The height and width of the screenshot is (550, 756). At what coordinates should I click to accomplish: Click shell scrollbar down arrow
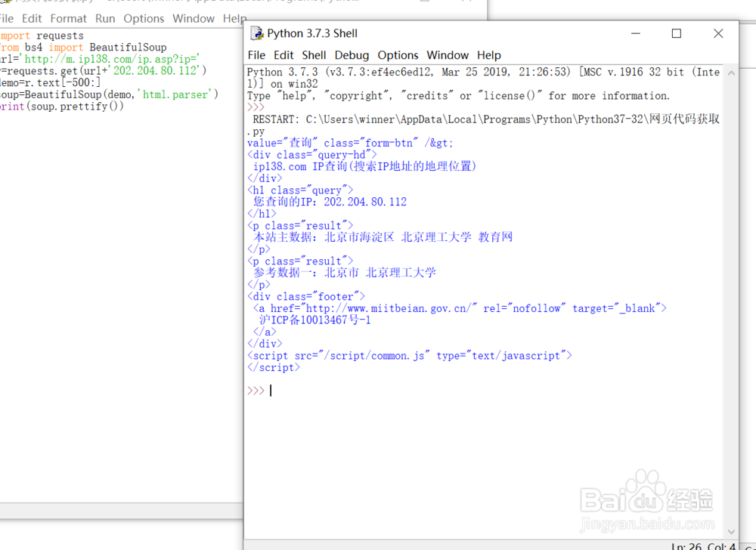(x=731, y=532)
